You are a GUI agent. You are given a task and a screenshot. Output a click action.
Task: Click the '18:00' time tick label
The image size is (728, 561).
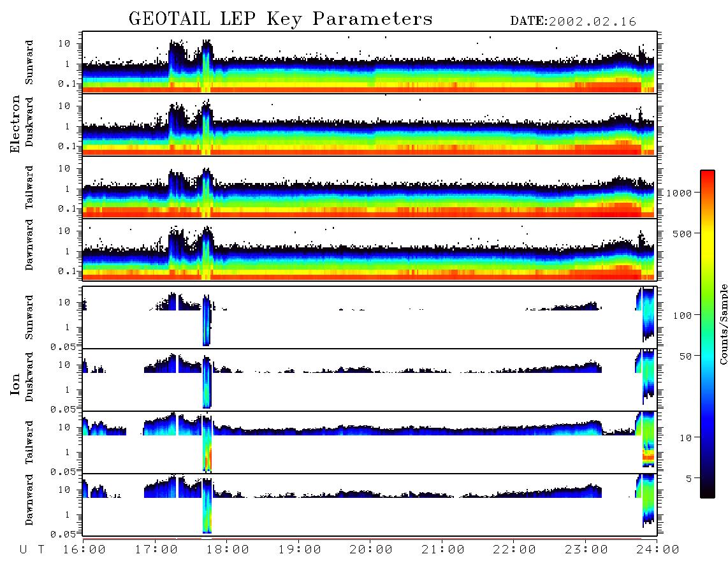point(228,550)
